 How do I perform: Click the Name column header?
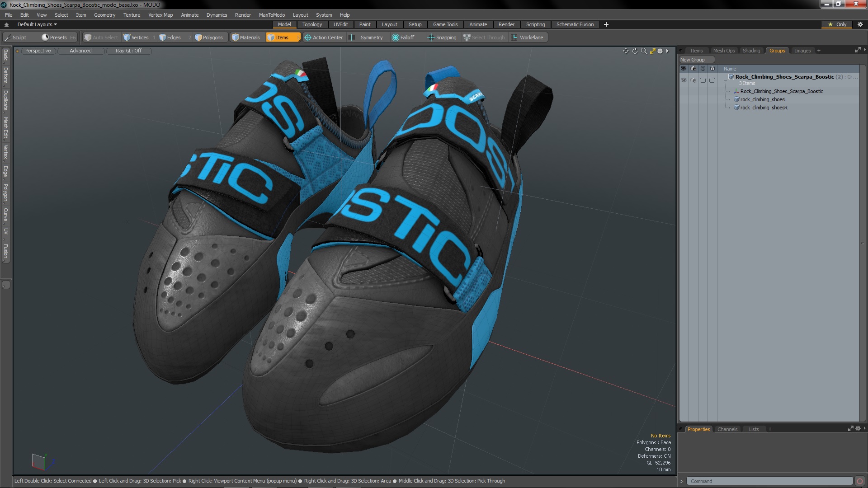(730, 69)
